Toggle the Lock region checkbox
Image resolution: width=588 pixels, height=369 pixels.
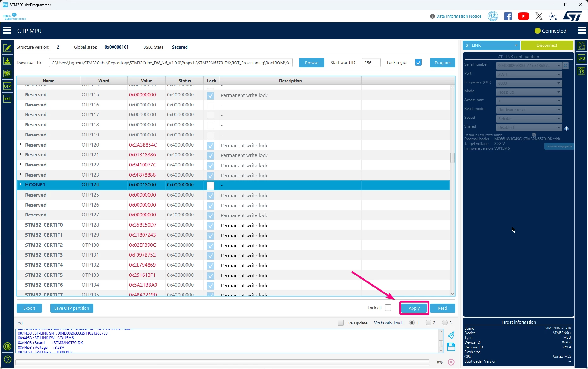click(418, 63)
